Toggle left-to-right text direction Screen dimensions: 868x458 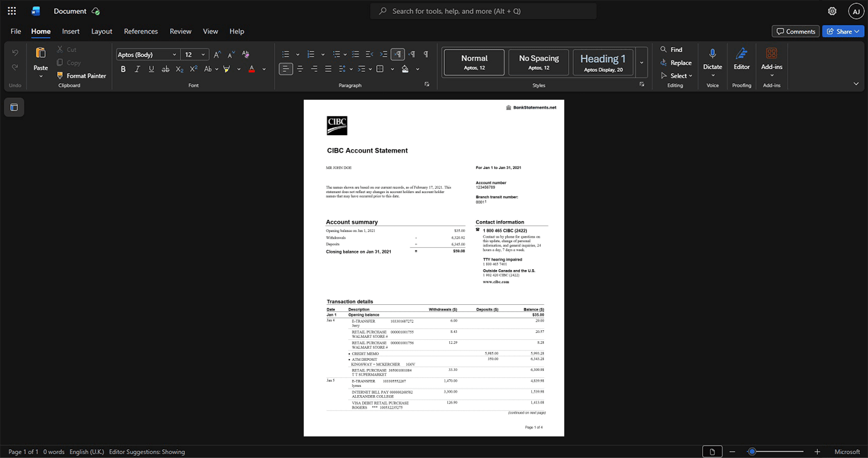pyautogui.click(x=398, y=54)
